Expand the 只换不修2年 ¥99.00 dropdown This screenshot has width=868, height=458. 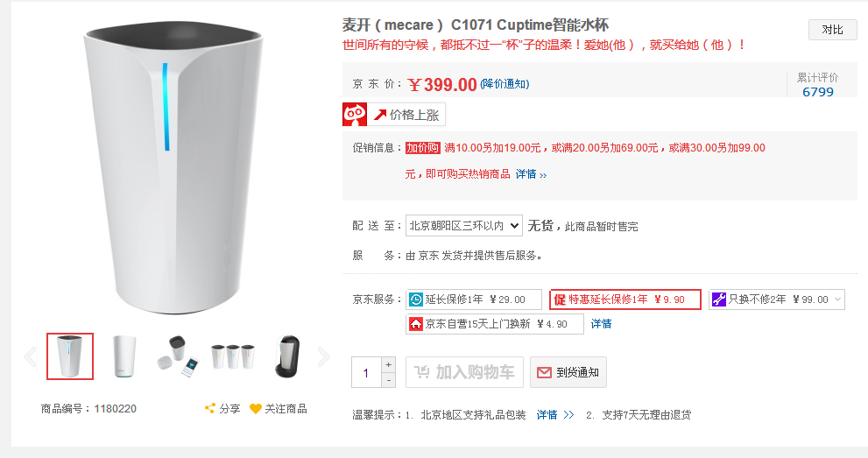777,299
